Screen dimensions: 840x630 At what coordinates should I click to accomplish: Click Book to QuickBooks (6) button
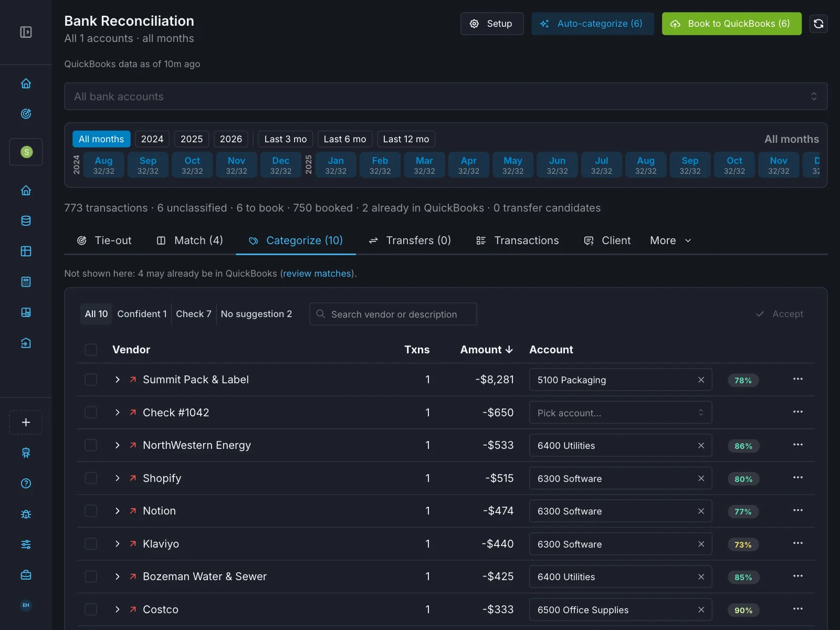[731, 24]
